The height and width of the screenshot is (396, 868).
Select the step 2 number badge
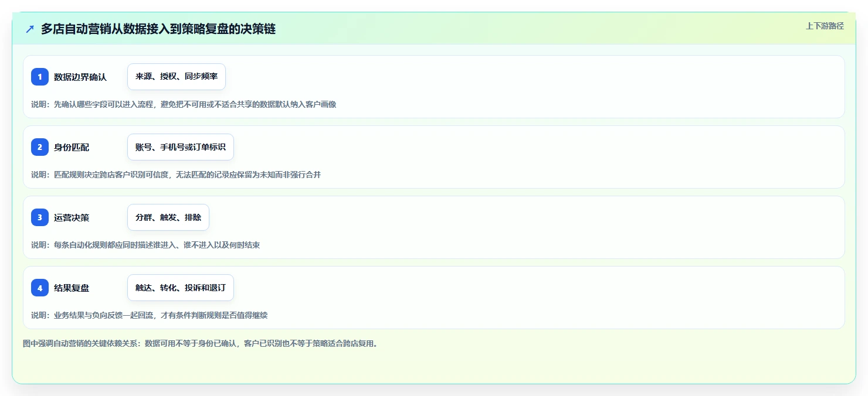tap(40, 147)
